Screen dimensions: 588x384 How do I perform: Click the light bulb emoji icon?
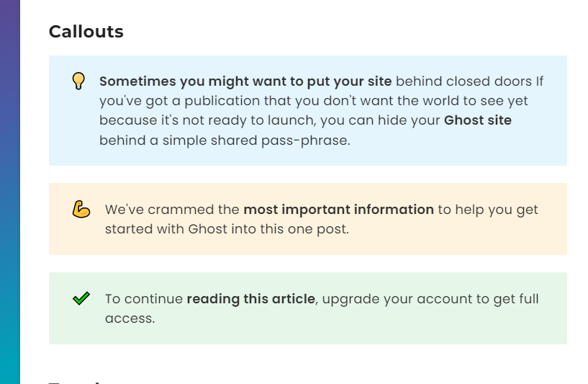(x=78, y=81)
